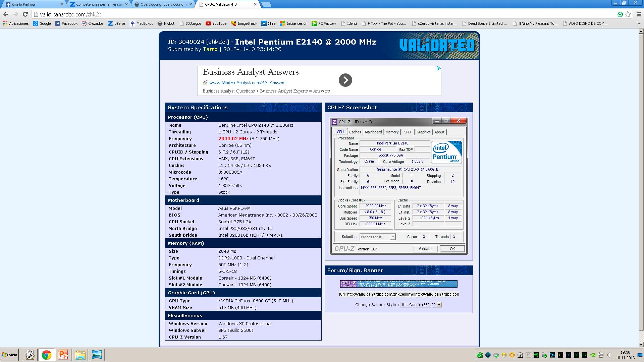
Task: Click the red 2000.02 MHz frequency value
Action: pos(233,138)
